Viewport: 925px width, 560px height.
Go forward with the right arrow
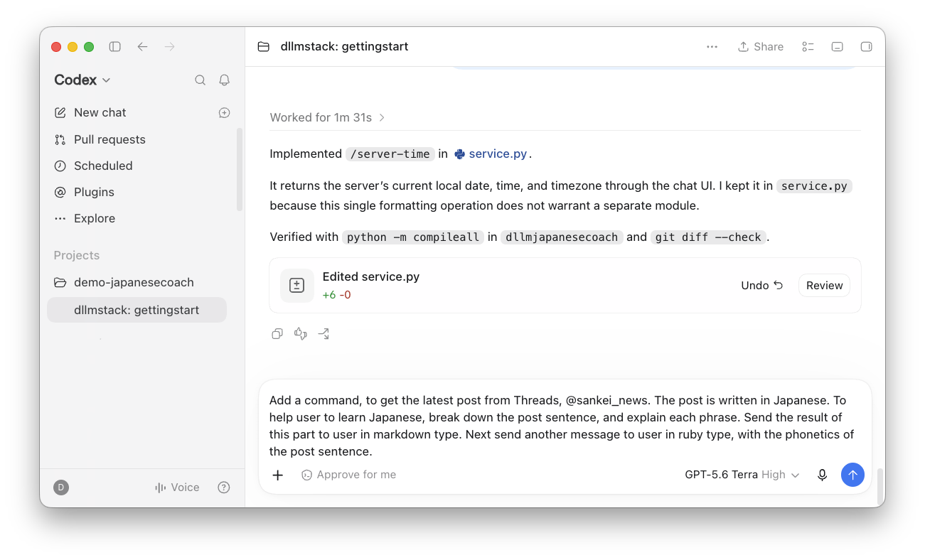169,47
